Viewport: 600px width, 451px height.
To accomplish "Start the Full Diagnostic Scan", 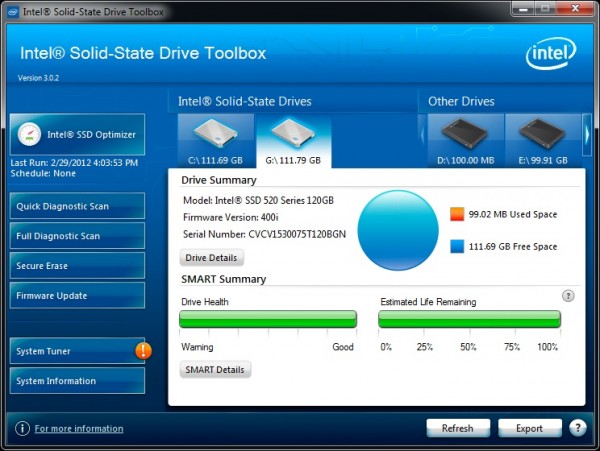I will (77, 236).
